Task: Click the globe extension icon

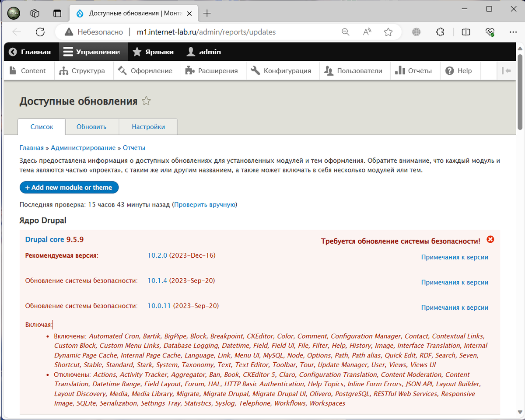Action: (416, 32)
